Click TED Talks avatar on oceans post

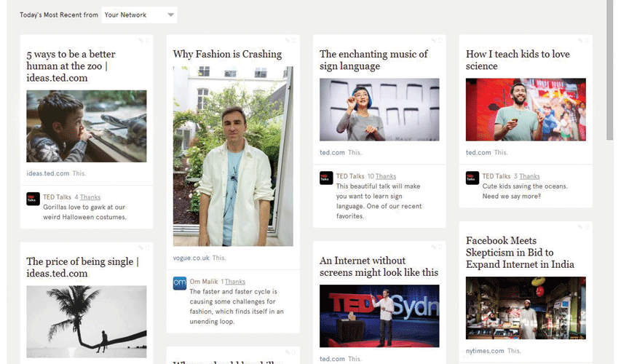(x=472, y=178)
